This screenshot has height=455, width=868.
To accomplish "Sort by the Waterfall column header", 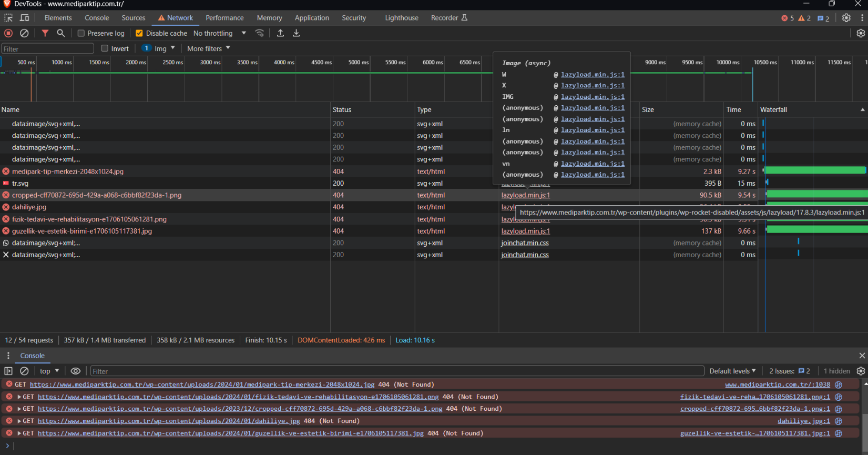I will (x=812, y=109).
